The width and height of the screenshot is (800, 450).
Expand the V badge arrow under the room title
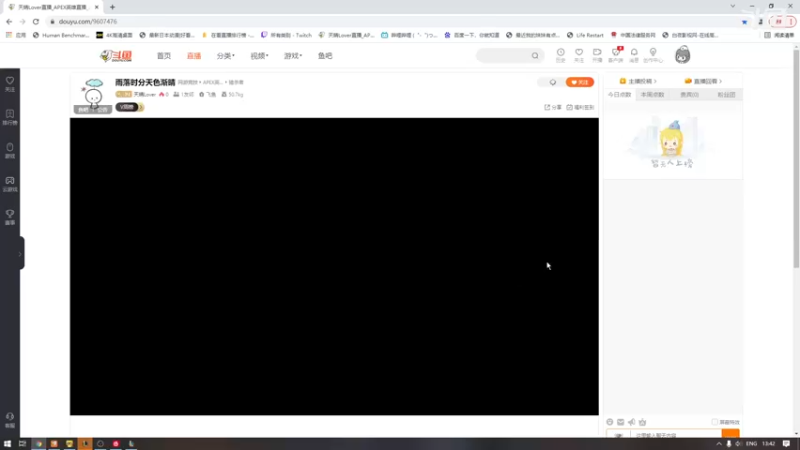click(x=141, y=107)
